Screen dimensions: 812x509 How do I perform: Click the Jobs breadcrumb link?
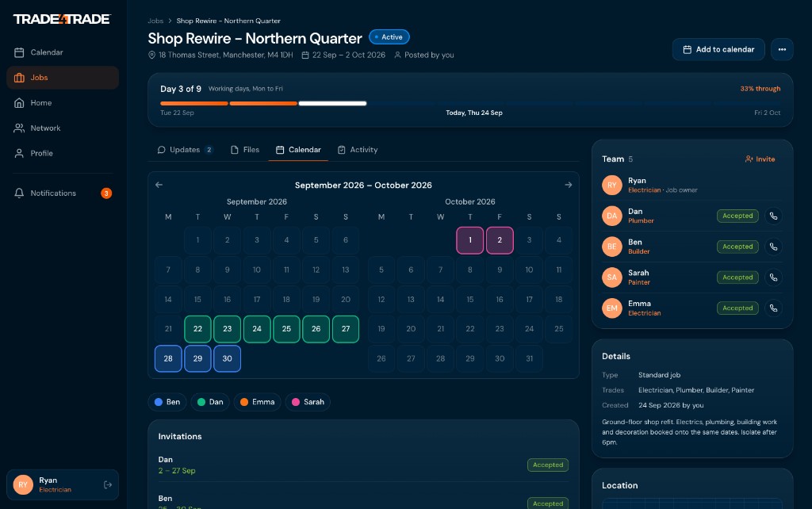155,21
